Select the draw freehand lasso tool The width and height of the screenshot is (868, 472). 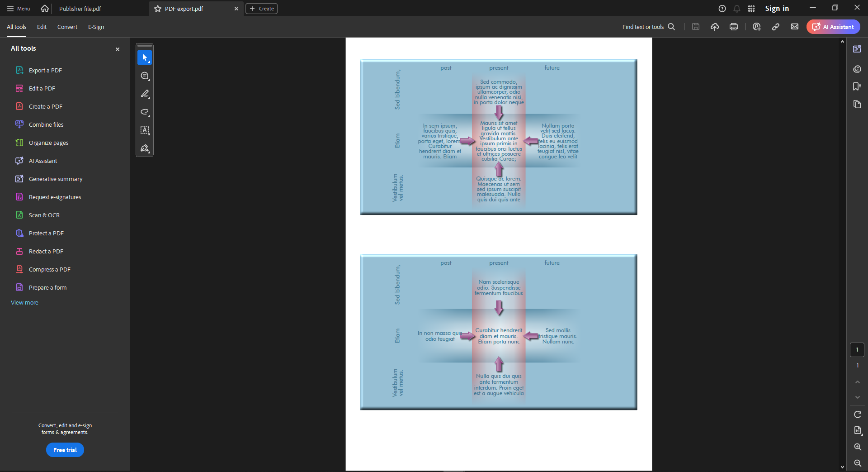[x=145, y=112]
